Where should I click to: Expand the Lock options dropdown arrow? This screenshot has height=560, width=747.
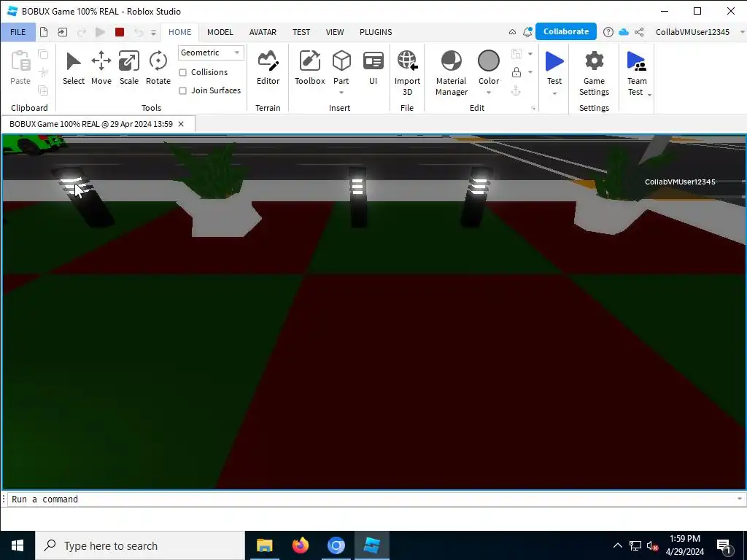(530, 72)
